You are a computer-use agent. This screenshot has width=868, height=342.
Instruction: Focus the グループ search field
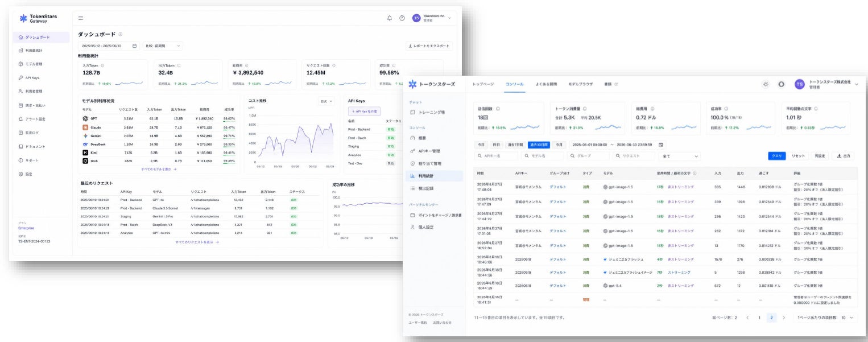click(588, 156)
